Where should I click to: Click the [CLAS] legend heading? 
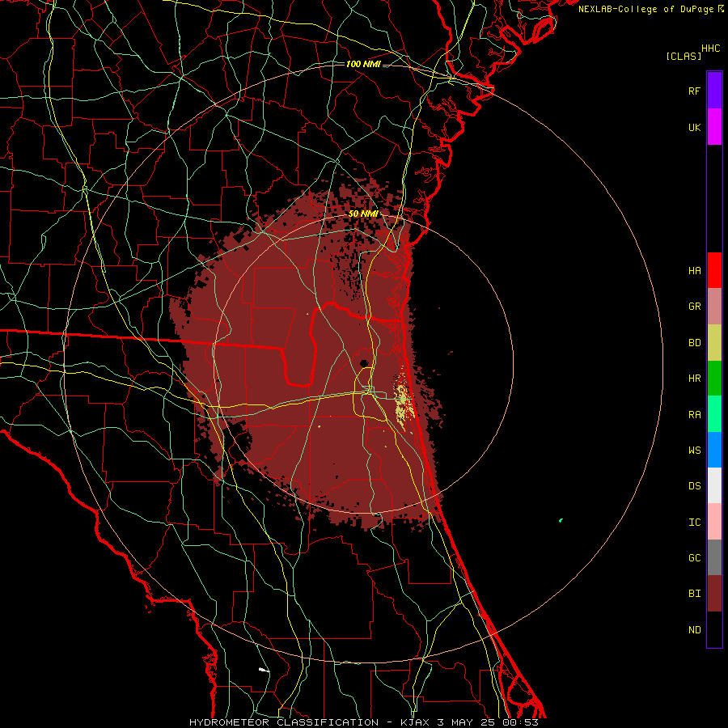tap(684, 56)
